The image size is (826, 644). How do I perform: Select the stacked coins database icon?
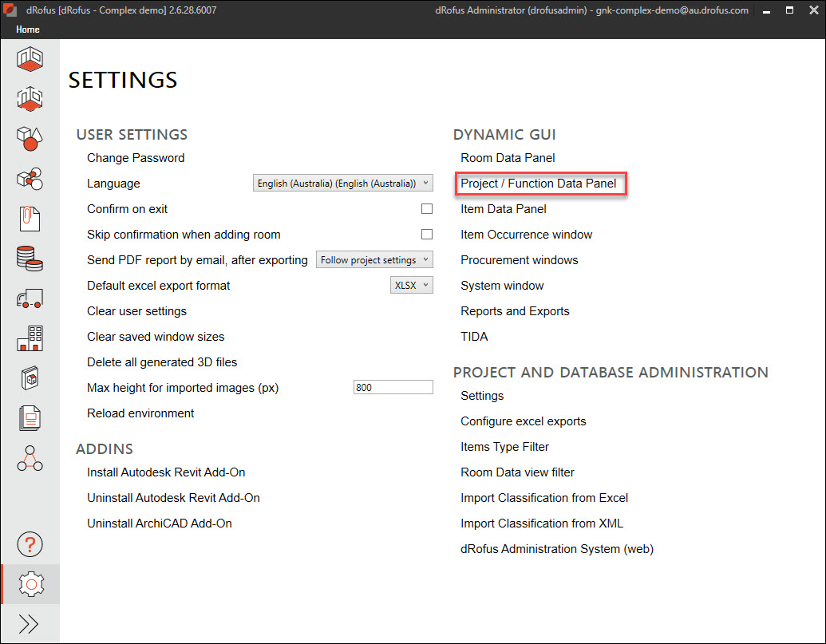[x=30, y=259]
